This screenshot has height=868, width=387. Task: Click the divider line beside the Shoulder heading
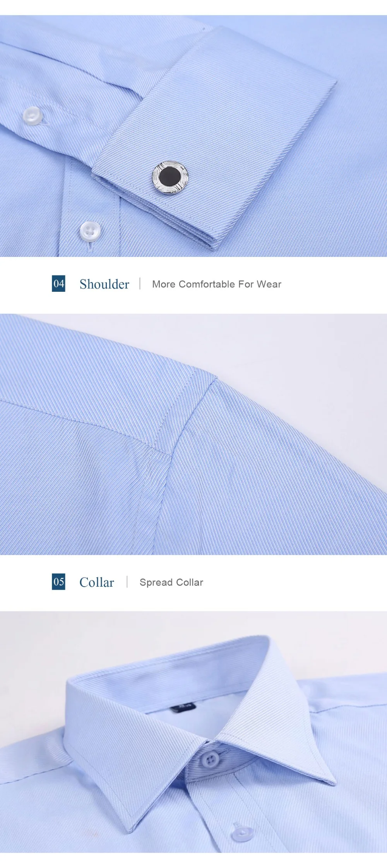pyautogui.click(x=140, y=284)
